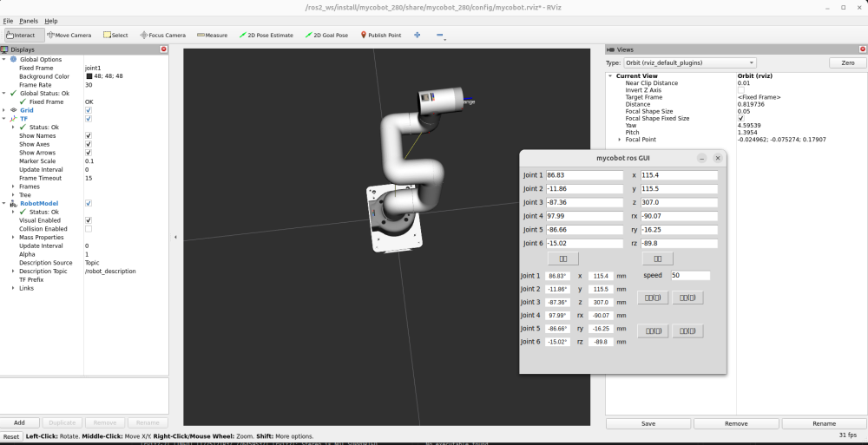This screenshot has height=445, width=868.
Task: Minimize the mycobot ros GUI window
Action: (x=701, y=158)
